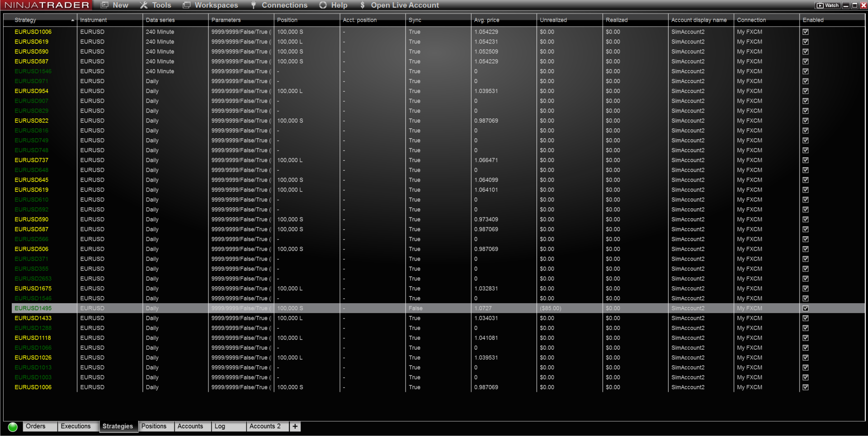The width and height of the screenshot is (868, 436).
Task: Toggle Enabled checkbox for EURUSD1675
Action: tap(806, 289)
